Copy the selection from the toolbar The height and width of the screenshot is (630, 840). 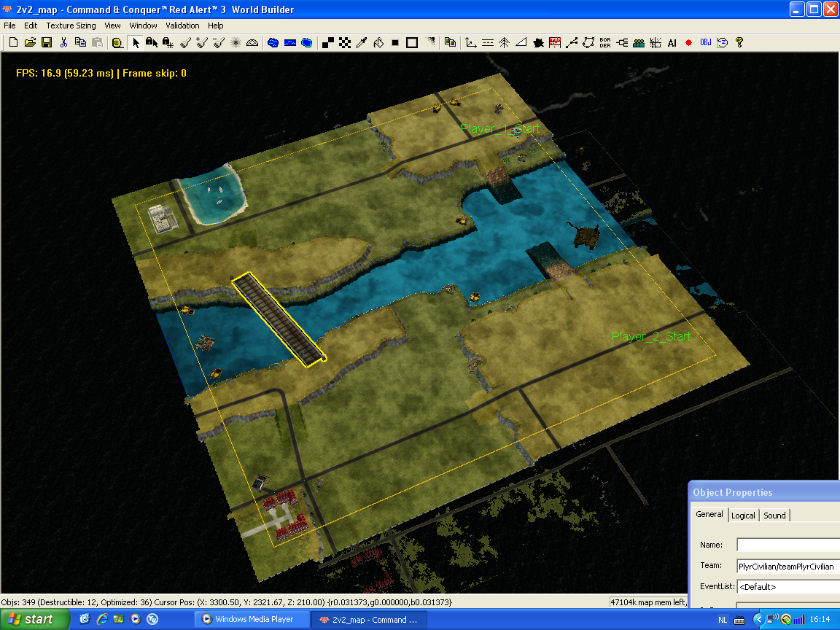click(x=80, y=43)
